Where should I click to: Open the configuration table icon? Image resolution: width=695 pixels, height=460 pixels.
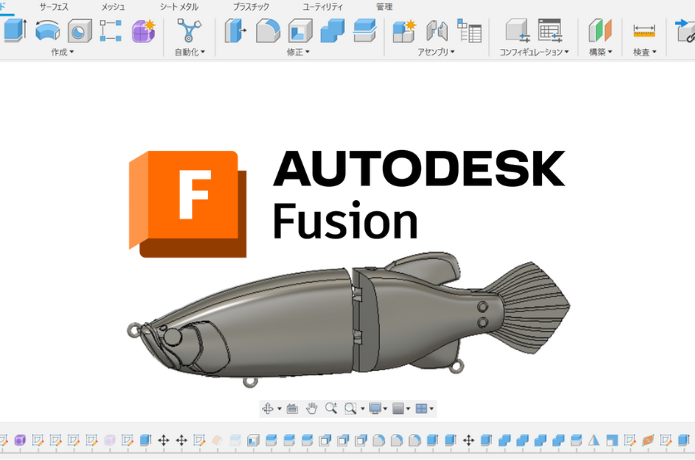550,30
